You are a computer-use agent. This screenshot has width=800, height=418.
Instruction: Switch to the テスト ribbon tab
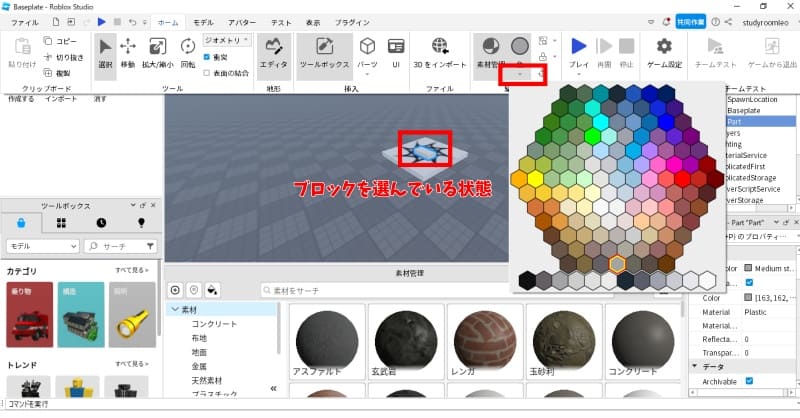coord(281,22)
